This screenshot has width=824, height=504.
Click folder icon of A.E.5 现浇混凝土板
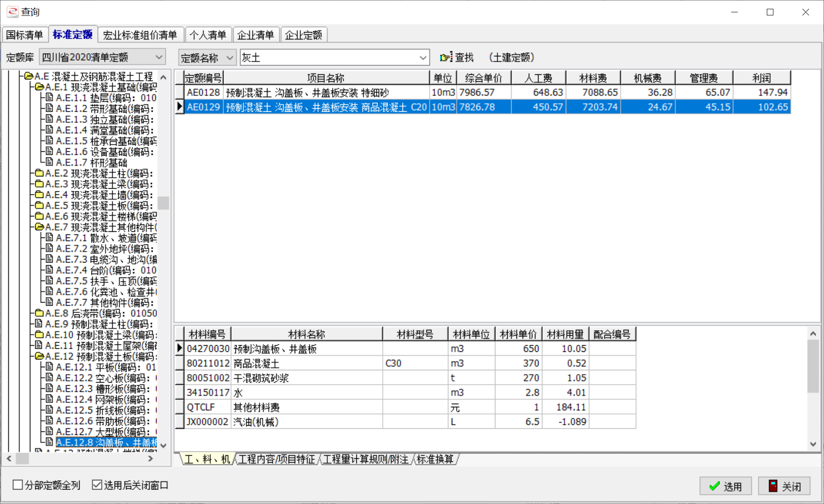coord(39,205)
